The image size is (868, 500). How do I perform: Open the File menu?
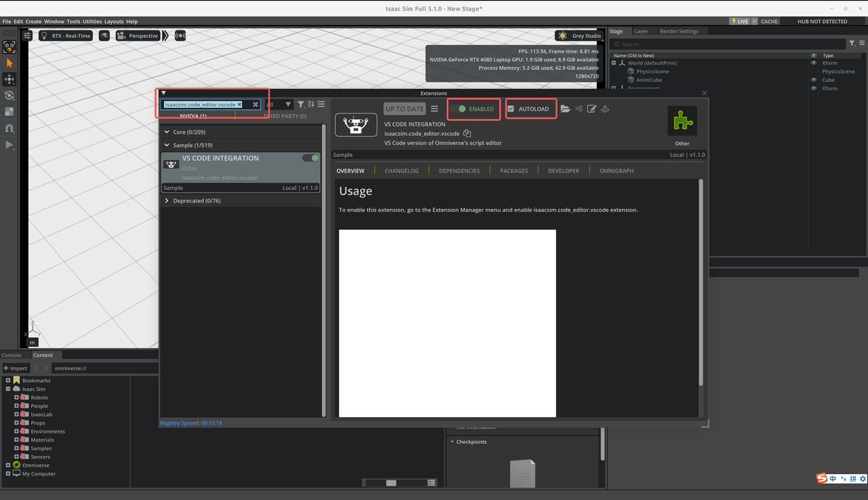[x=7, y=22]
